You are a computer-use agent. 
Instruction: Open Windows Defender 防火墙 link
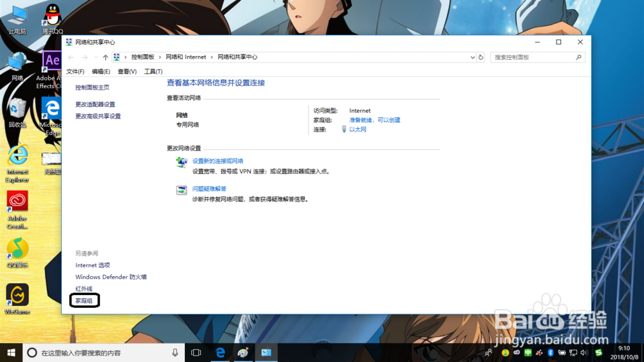point(111,277)
